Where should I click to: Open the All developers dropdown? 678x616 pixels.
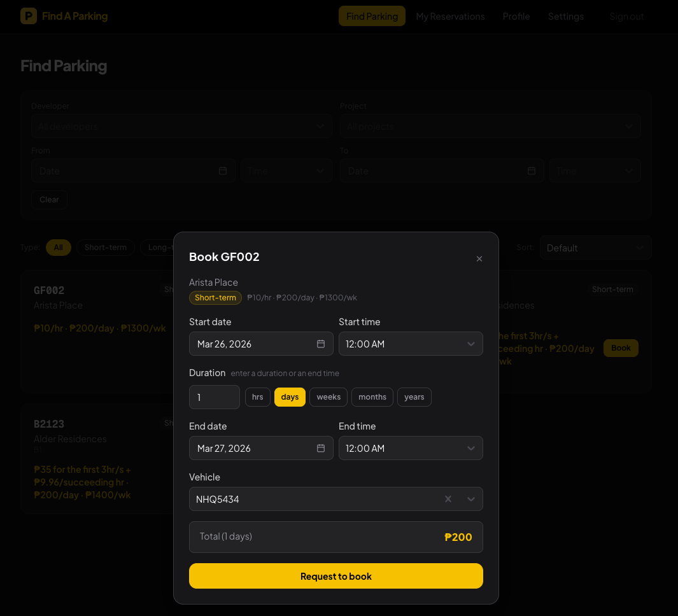(181, 126)
